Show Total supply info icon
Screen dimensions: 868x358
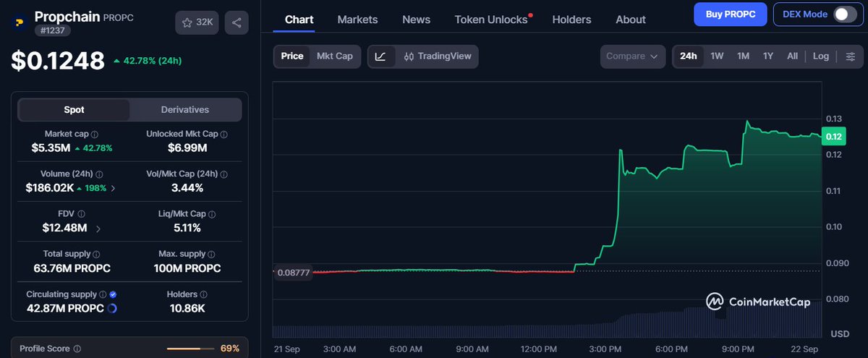point(96,255)
